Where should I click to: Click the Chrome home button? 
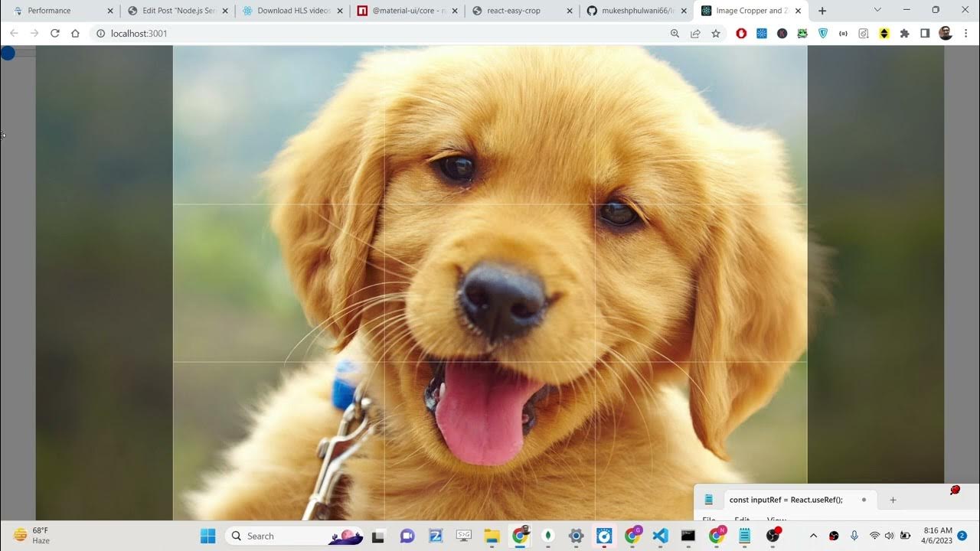[75, 34]
